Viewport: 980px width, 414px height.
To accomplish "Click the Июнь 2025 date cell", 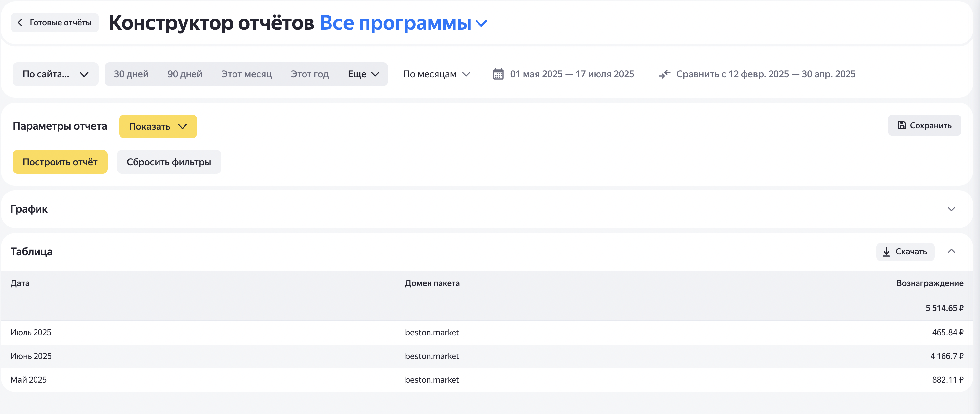I will coord(31,356).
